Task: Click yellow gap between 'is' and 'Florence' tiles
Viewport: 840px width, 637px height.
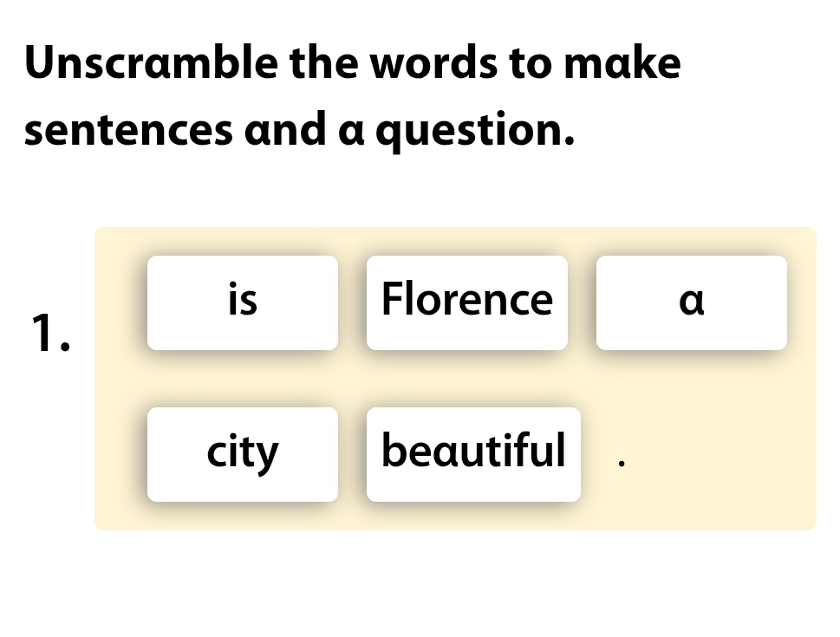Action: 352,302
